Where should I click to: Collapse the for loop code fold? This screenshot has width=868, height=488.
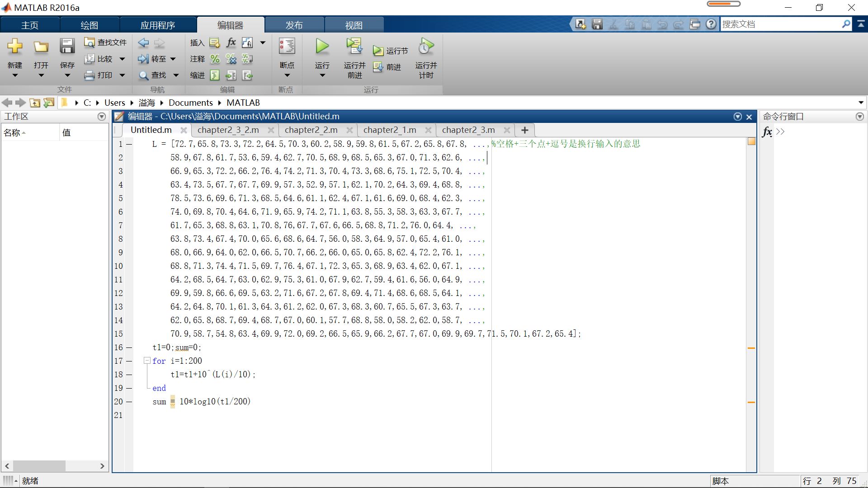(147, 361)
